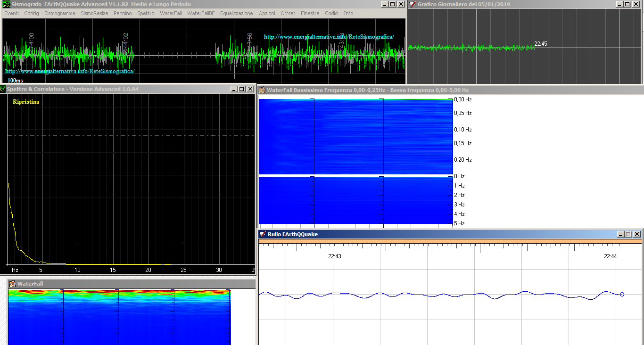Click the 20 value on spectrum axis
The height and width of the screenshot is (345, 644).
148,270
